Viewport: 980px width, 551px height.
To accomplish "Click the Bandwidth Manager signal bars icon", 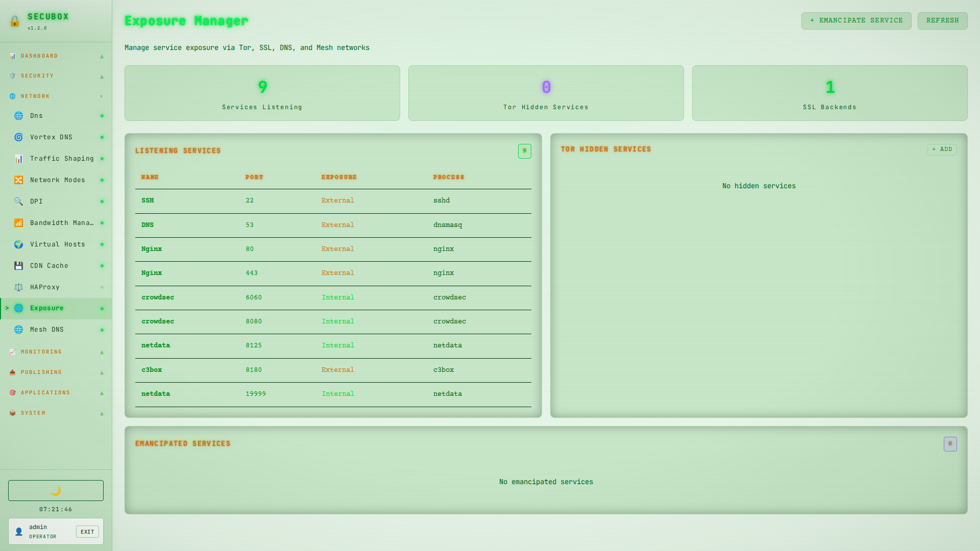I will click(x=18, y=223).
